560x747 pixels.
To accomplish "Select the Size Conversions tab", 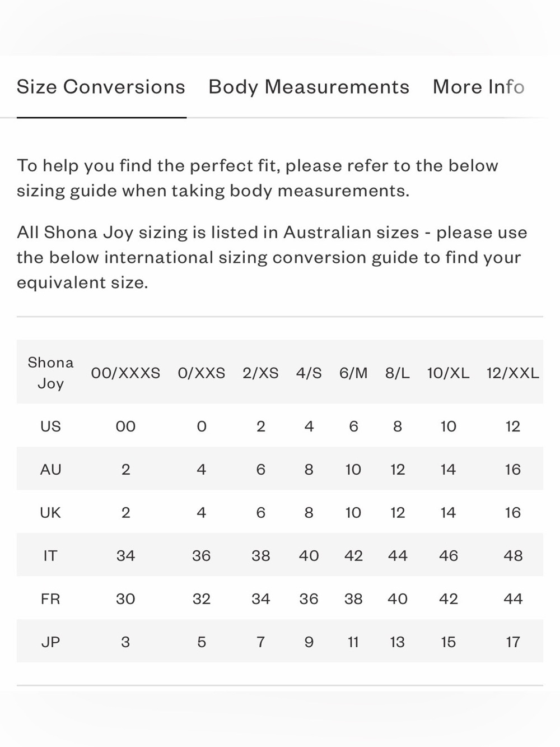I will [x=101, y=87].
